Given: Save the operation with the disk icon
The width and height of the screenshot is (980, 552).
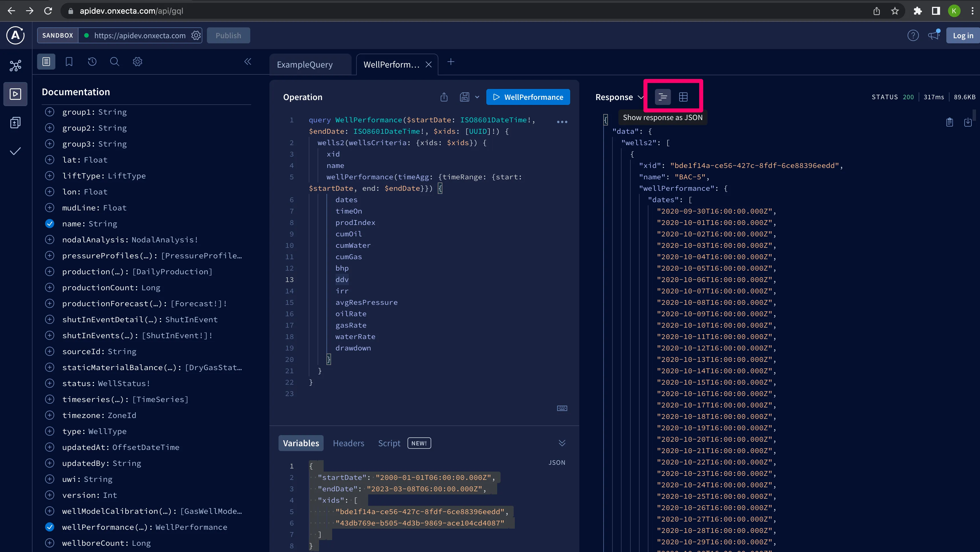Looking at the screenshot, I should coord(465,97).
